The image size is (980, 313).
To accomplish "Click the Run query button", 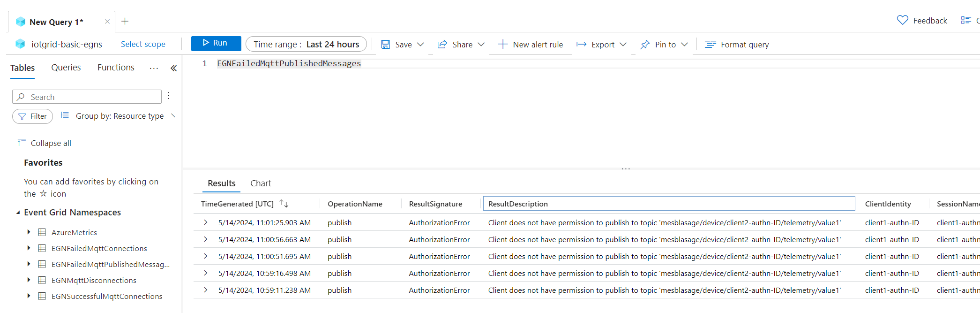I will [216, 43].
